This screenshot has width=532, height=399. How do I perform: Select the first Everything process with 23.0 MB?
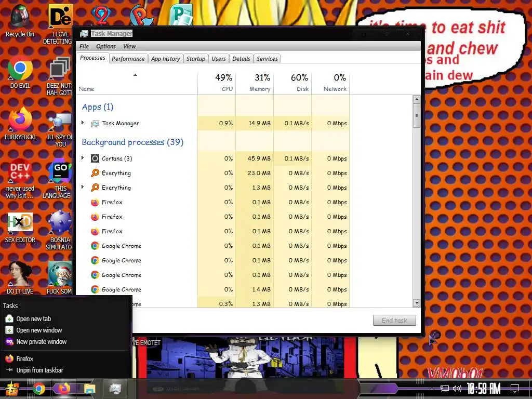tap(212, 173)
